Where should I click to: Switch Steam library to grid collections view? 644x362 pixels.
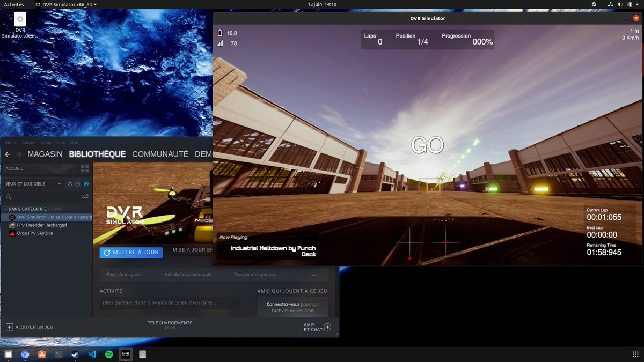pyautogui.click(x=85, y=168)
